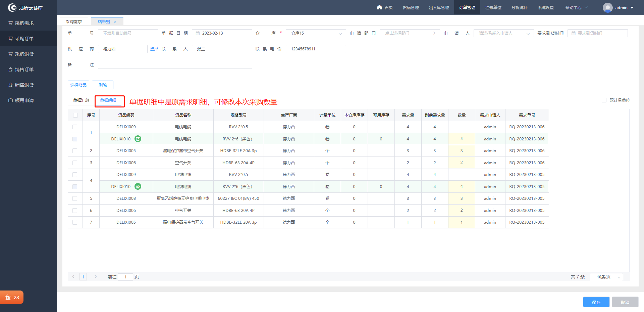Click the 取消 button

pos(625,302)
